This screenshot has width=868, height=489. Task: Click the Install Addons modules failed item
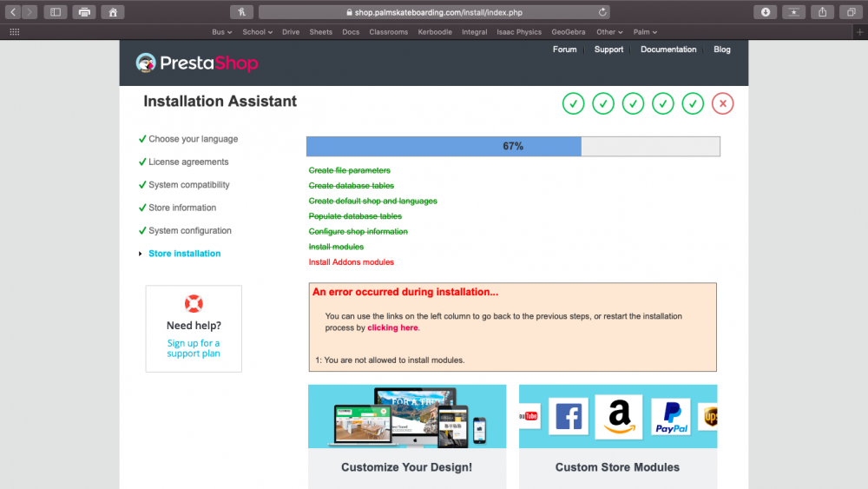click(351, 262)
